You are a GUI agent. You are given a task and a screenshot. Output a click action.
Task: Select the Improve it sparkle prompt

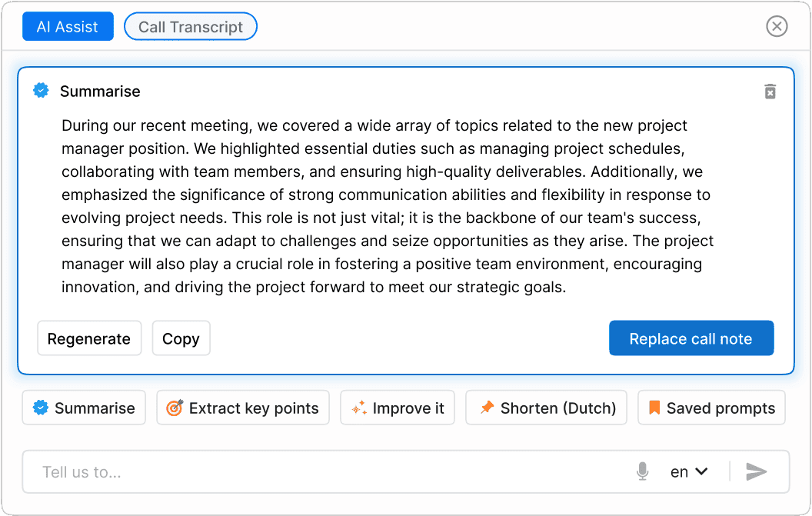pos(398,408)
